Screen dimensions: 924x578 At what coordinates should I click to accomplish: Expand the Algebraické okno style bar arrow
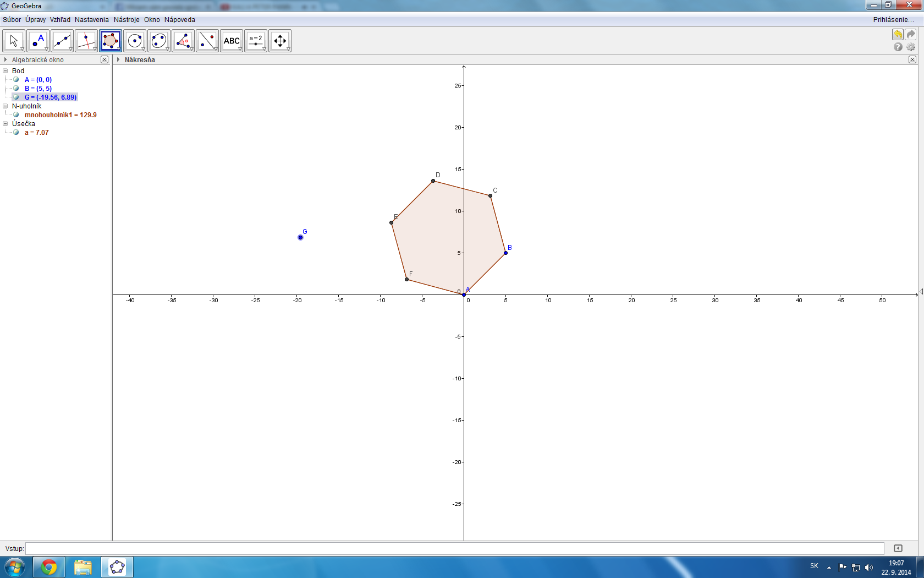click(x=5, y=59)
